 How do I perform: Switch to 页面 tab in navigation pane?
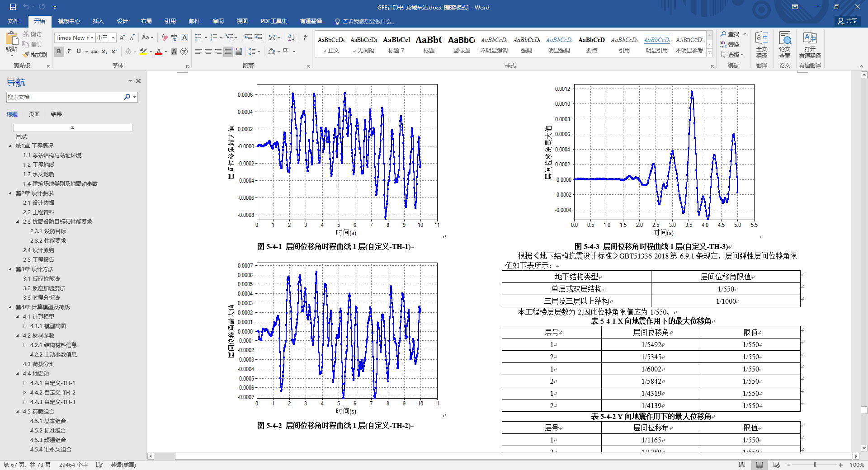(34, 114)
